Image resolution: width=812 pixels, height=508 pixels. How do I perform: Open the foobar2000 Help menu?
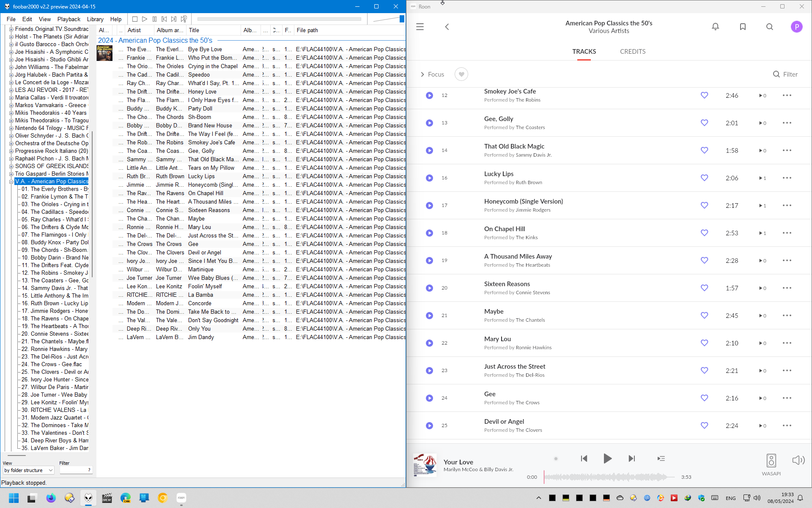coord(116,19)
